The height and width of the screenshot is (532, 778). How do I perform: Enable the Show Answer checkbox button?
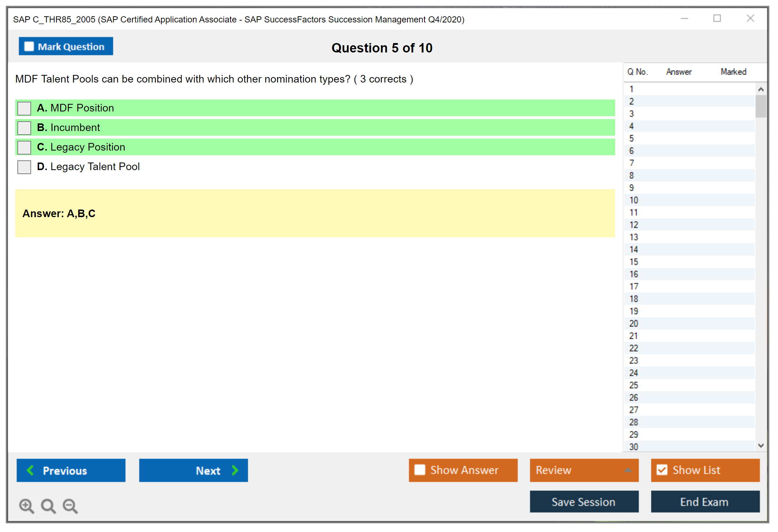[420, 470]
